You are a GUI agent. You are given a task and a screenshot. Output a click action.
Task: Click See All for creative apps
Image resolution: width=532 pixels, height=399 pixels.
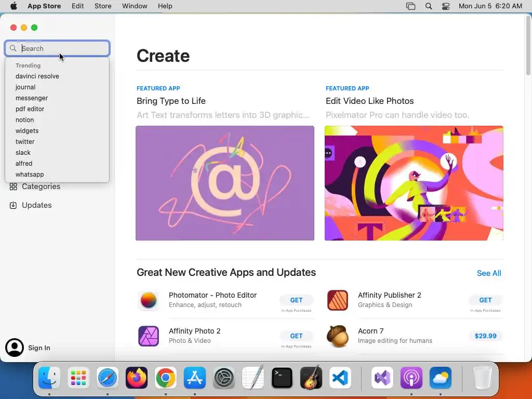pyautogui.click(x=489, y=273)
